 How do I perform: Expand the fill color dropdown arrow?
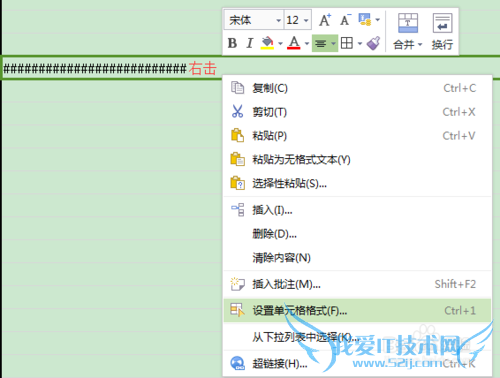pyautogui.click(x=280, y=44)
